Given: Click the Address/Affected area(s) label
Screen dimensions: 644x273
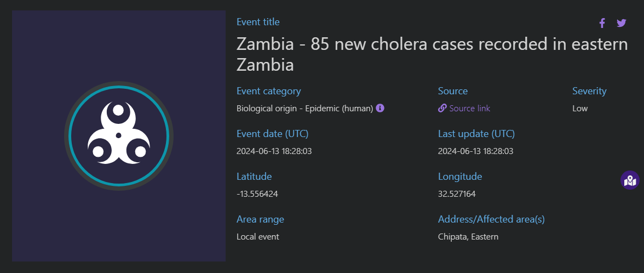Looking at the screenshot, I should tap(491, 219).
